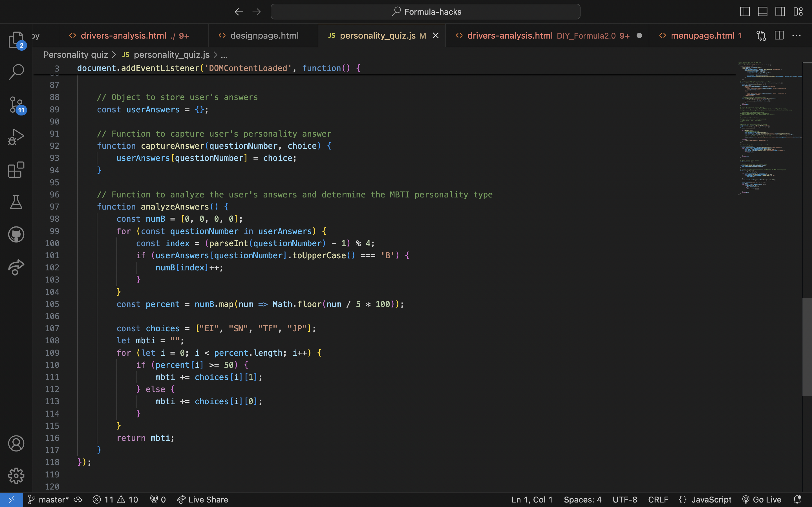Open the Explorer view in activity bar
Viewport: 812px width, 507px height.
click(16, 39)
